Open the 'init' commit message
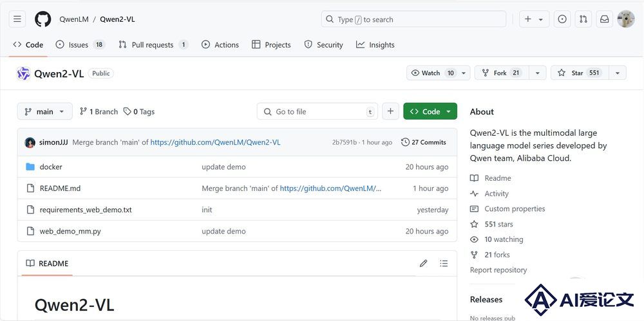The image size is (644, 321). 207,210
